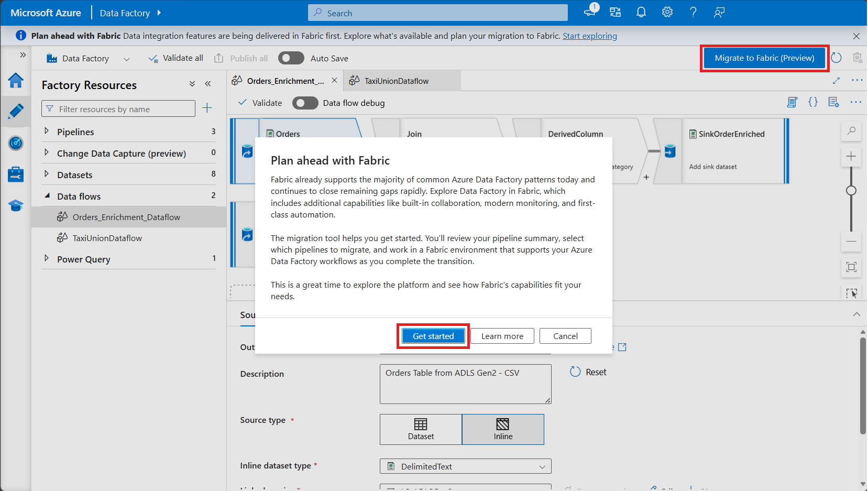Collapse the Data flows tree node

(47, 195)
